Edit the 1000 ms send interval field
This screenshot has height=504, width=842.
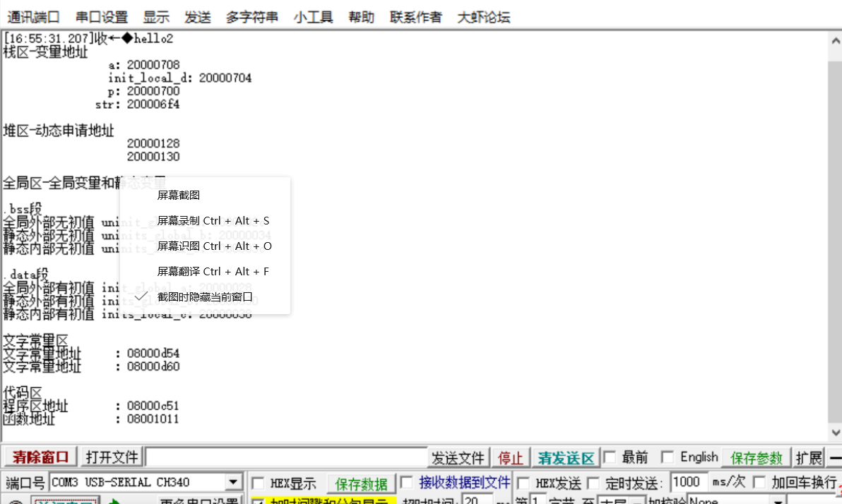tap(689, 481)
